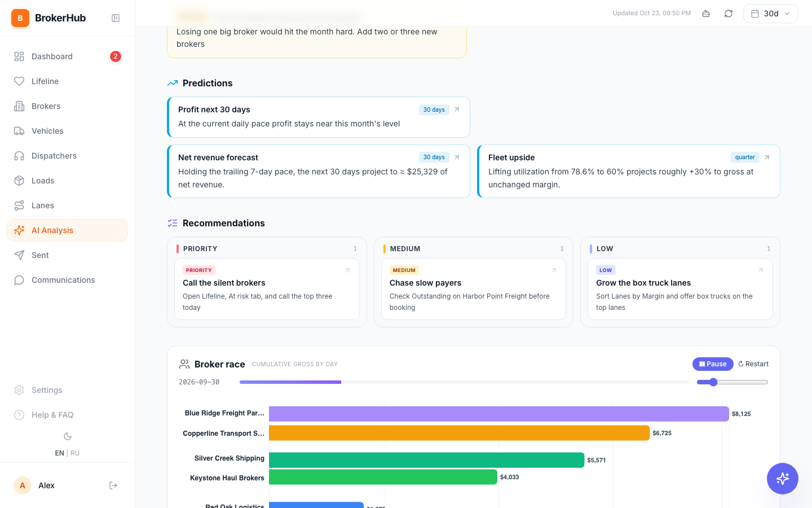Click the Dashboard notification badge 2
The width and height of the screenshot is (812, 508).
[116, 56]
